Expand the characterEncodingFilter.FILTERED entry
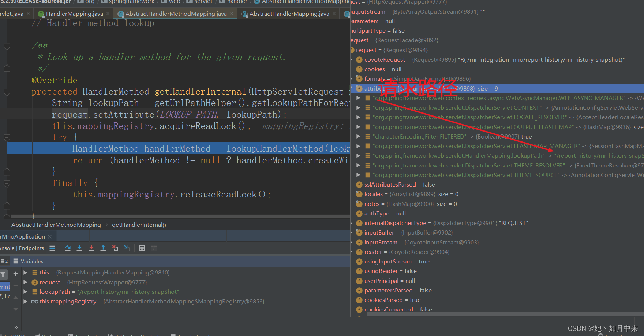Screen dimensions: 644x336 click(x=359, y=136)
